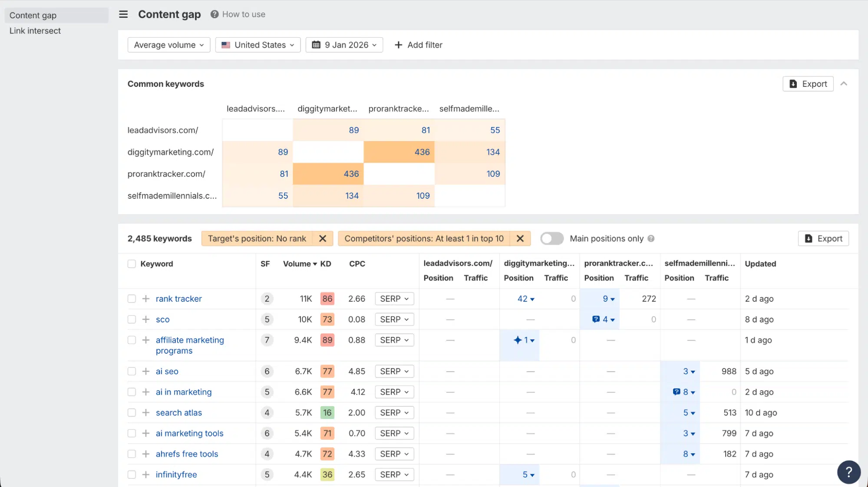Image resolution: width=868 pixels, height=487 pixels.
Task: Select all keywords via the header checkbox
Action: (132, 263)
